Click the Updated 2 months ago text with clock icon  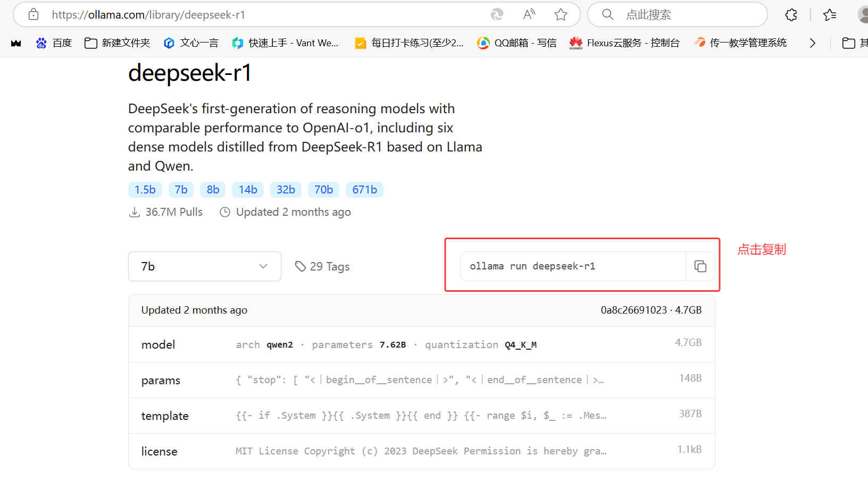[285, 212]
